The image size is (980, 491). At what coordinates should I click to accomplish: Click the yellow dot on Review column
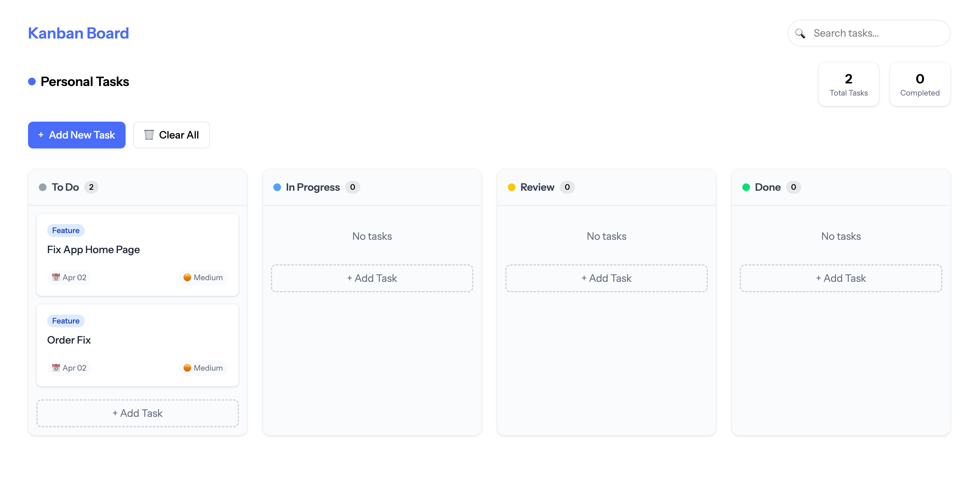(512, 187)
